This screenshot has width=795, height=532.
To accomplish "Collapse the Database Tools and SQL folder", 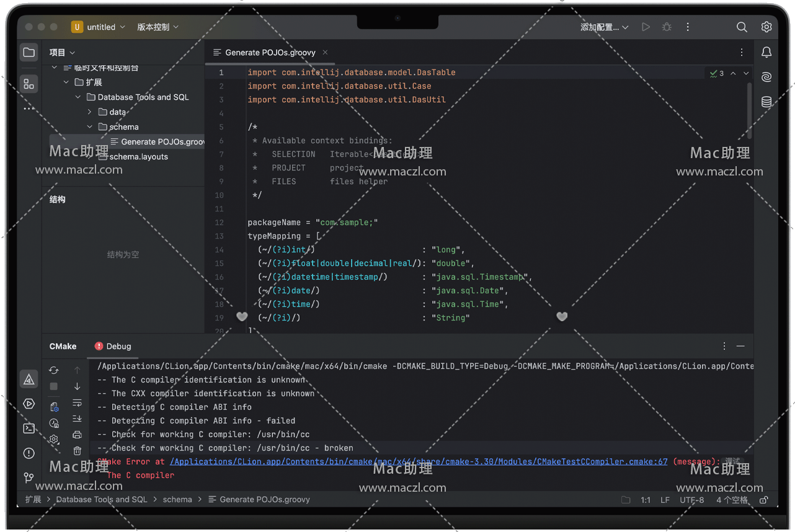I will click(78, 97).
